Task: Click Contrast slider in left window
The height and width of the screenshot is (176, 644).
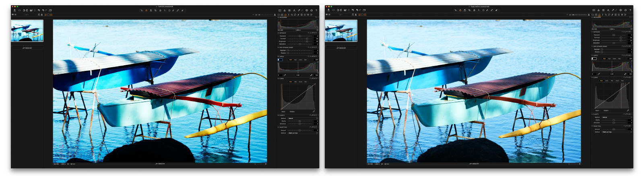Action: coord(299,39)
